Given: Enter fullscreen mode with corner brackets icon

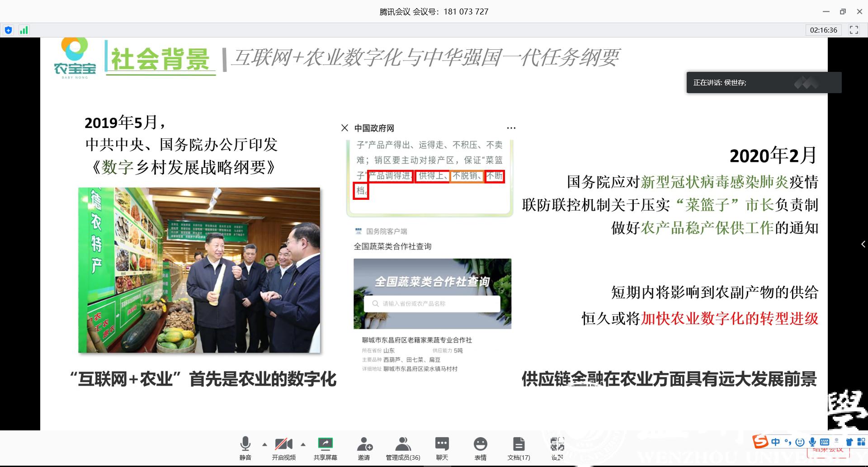Looking at the screenshot, I should click(x=854, y=30).
